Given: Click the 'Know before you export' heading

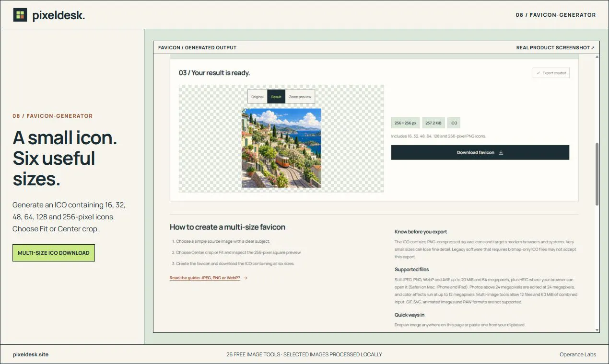Looking at the screenshot, I should (x=421, y=232).
